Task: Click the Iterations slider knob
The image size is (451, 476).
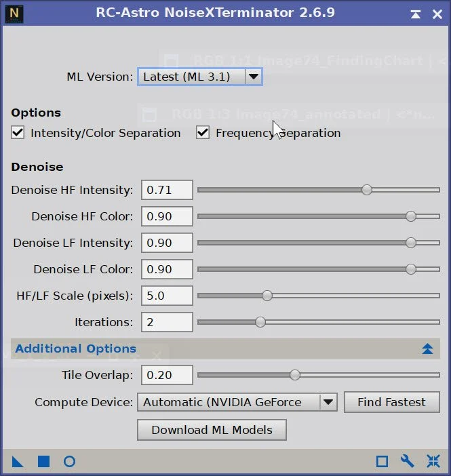Action: pos(260,322)
